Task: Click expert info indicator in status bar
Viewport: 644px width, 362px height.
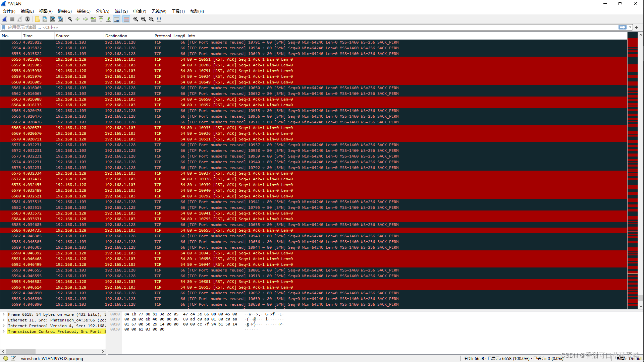Action: coord(6,358)
